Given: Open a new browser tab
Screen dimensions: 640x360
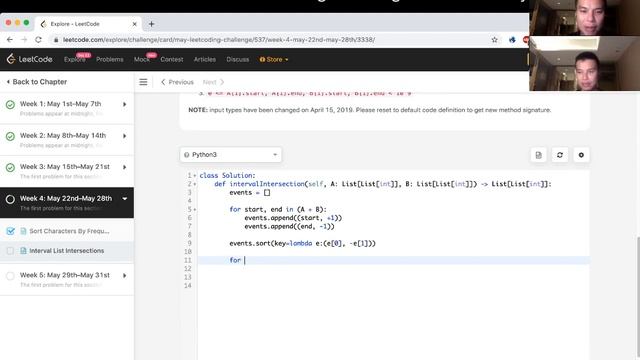Looking at the screenshot, I should pos(151,24).
